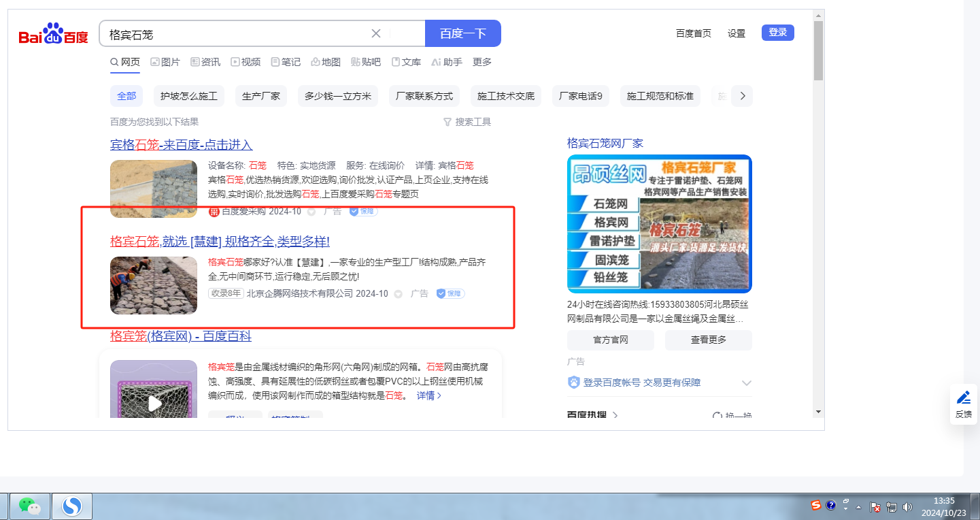The image size is (980, 520).
Task: Click the 登录 login button
Action: [778, 32]
